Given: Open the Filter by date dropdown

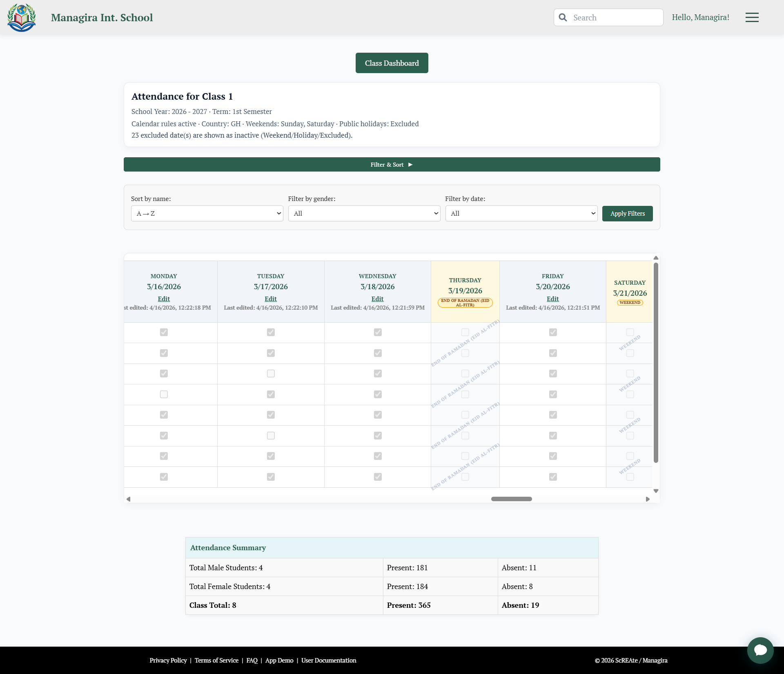Looking at the screenshot, I should (x=521, y=214).
